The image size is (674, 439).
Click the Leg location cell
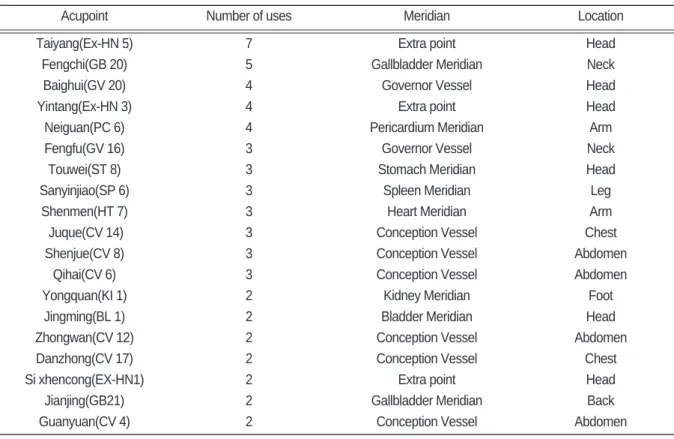600,190
